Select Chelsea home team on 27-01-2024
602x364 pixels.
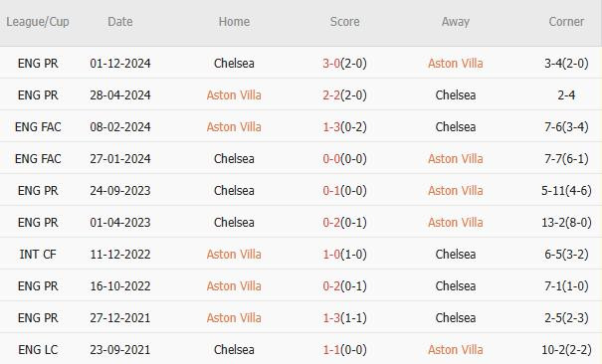[x=234, y=159]
